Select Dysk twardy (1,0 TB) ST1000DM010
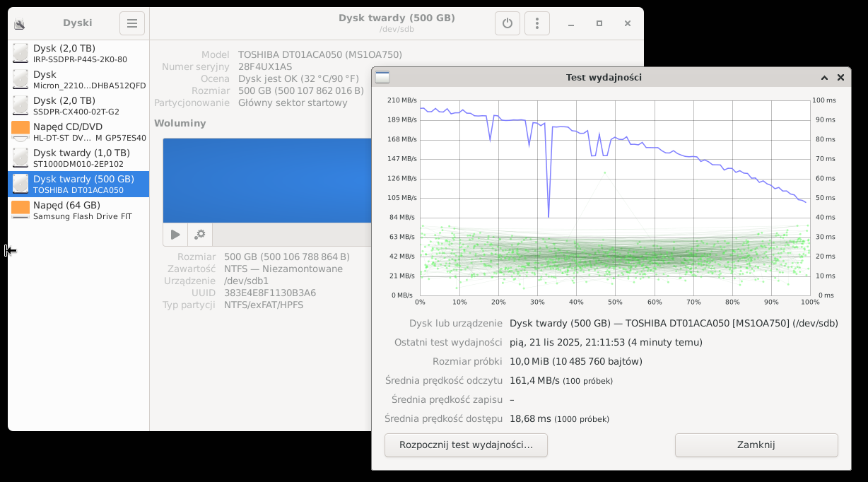868x482 pixels. pos(78,158)
